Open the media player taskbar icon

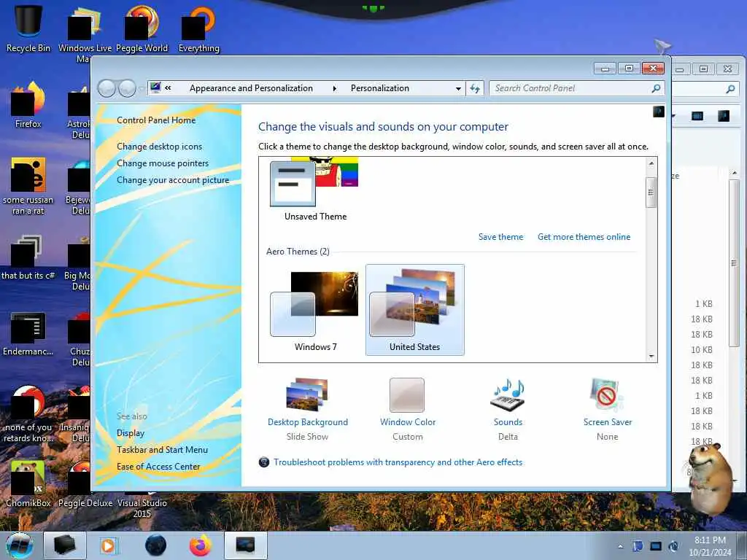108,545
